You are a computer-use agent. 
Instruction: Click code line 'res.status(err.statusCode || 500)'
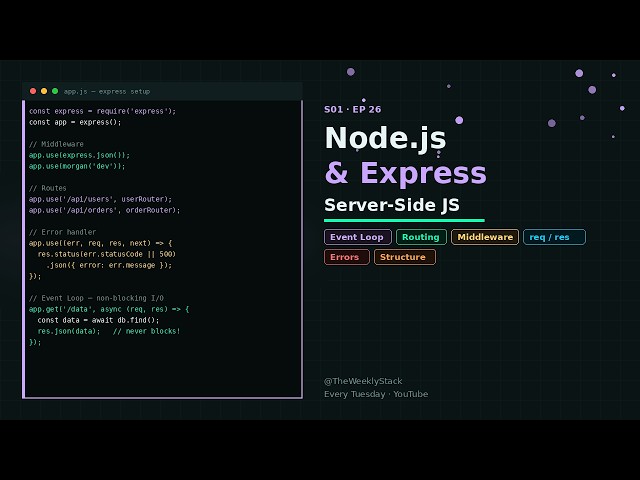click(x=107, y=254)
